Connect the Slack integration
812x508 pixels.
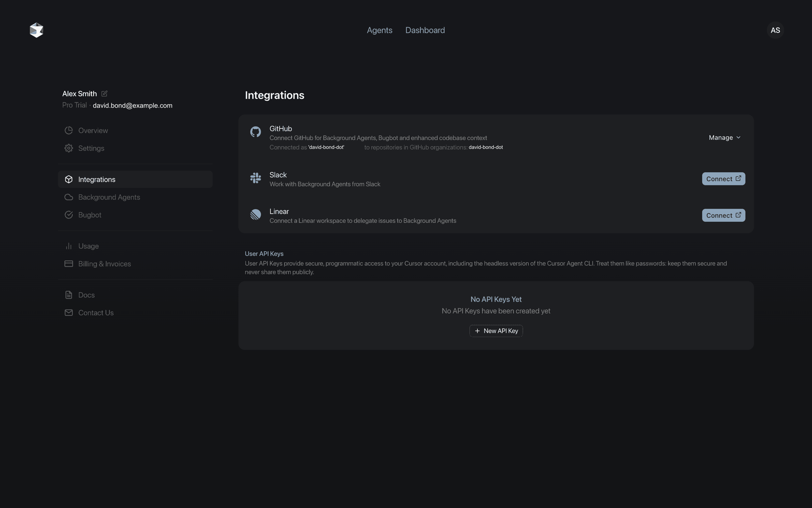pos(724,179)
